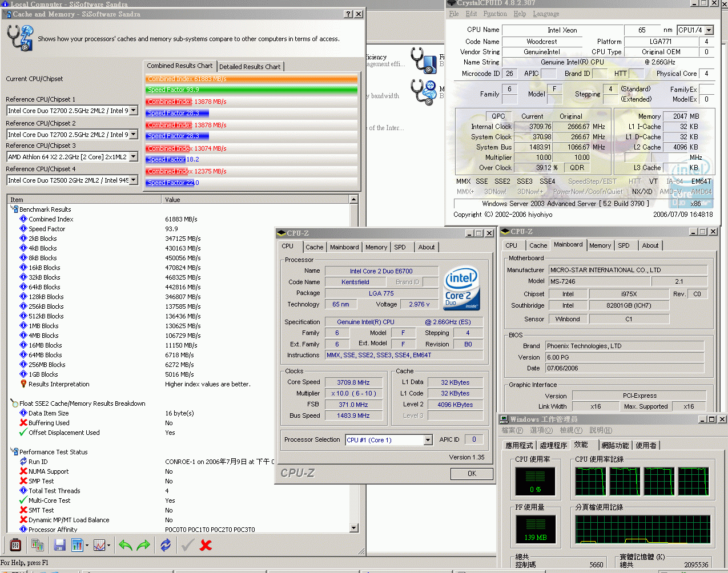Click the PF 使用量 meter showing 139 MB

point(535,530)
